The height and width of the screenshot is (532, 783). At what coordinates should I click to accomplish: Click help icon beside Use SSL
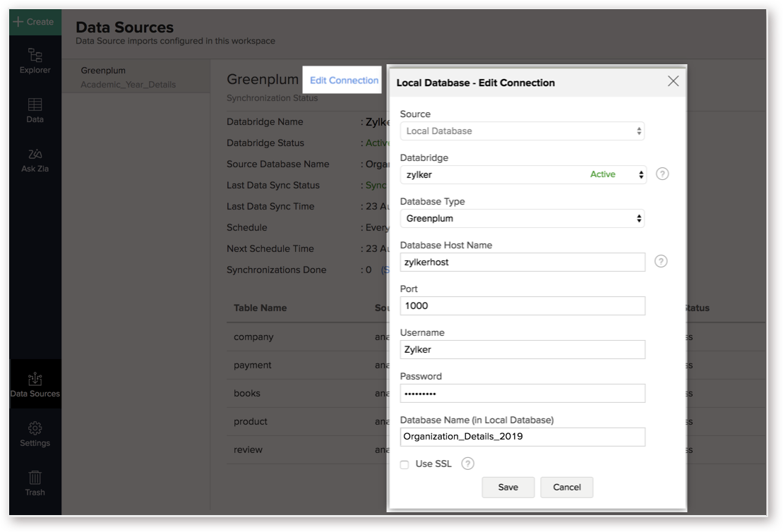point(467,464)
